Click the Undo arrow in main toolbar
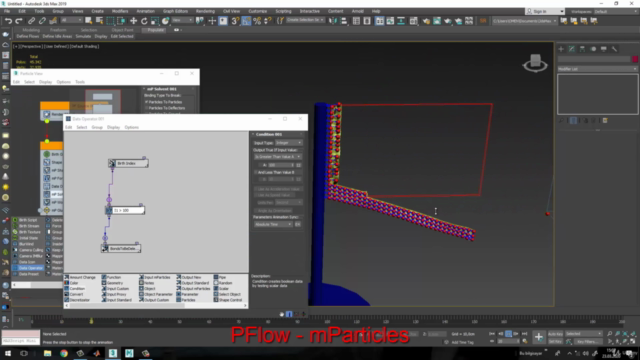This screenshot has width=640, height=360. 8,20
